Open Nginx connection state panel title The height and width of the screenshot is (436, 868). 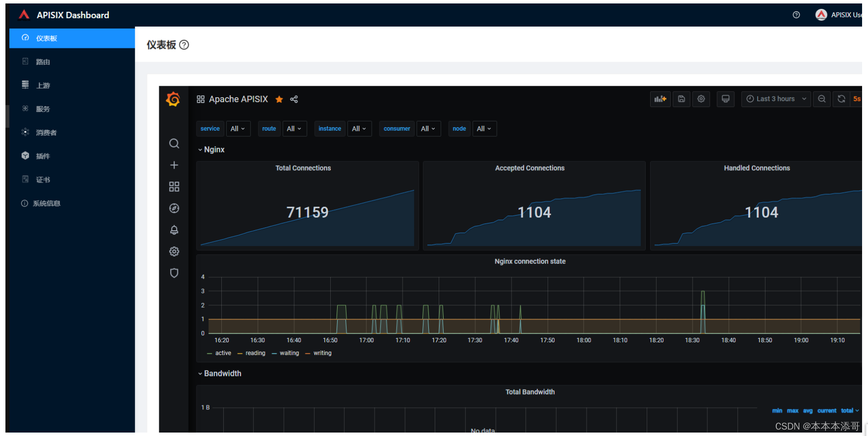pyautogui.click(x=530, y=261)
